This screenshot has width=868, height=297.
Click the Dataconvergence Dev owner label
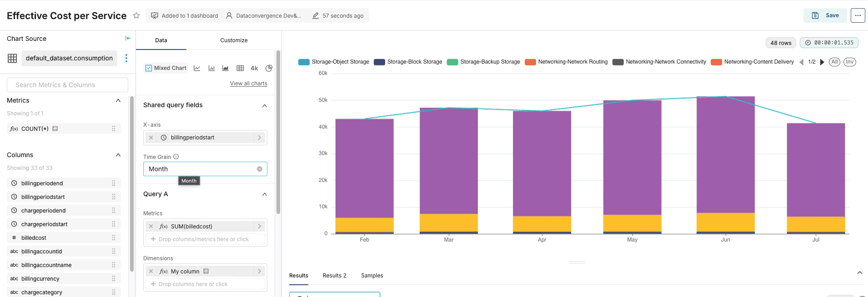[264, 15]
